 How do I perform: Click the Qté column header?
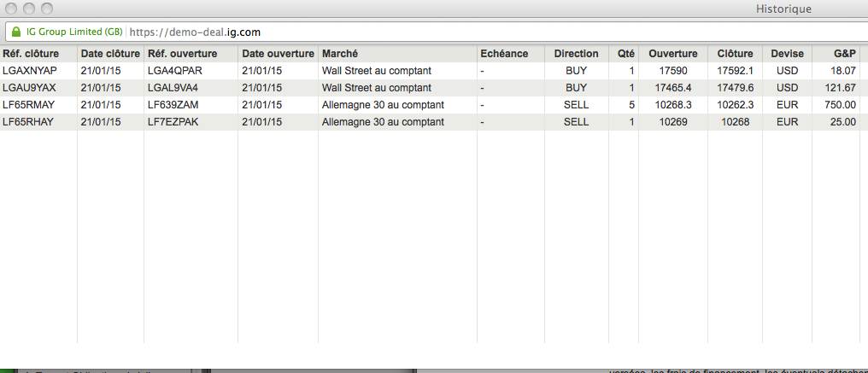[x=626, y=54]
